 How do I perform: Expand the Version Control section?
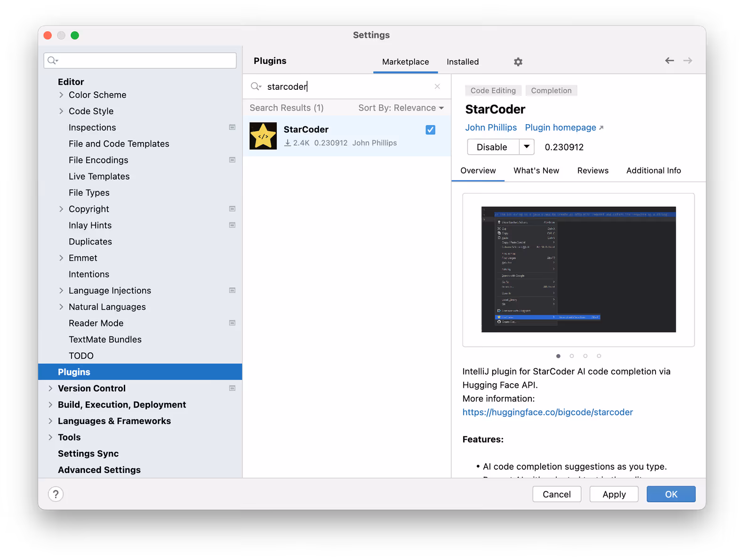[50, 388]
